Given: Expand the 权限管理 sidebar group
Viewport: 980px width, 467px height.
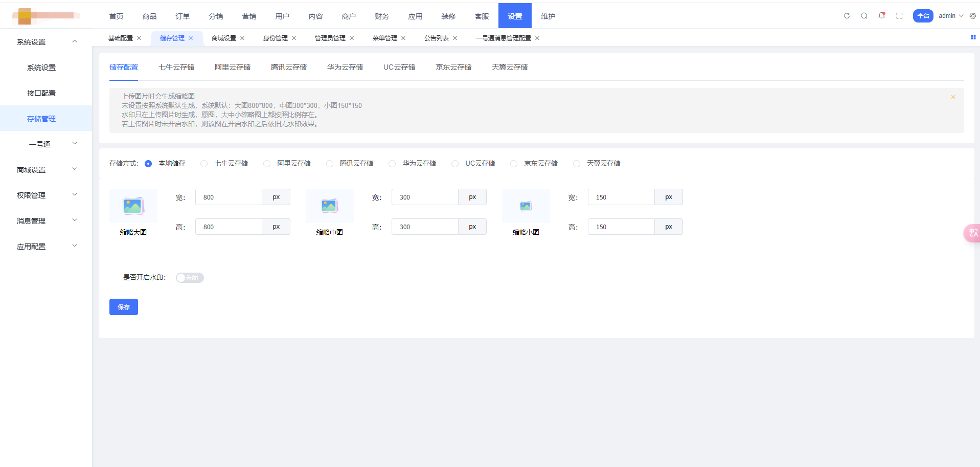Looking at the screenshot, I should 75,195.
